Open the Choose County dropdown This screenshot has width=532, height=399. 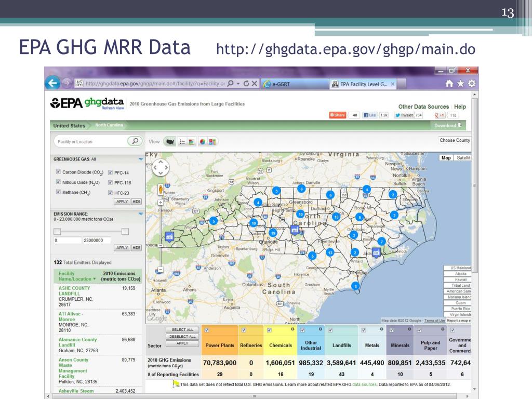pyautogui.click(x=455, y=140)
